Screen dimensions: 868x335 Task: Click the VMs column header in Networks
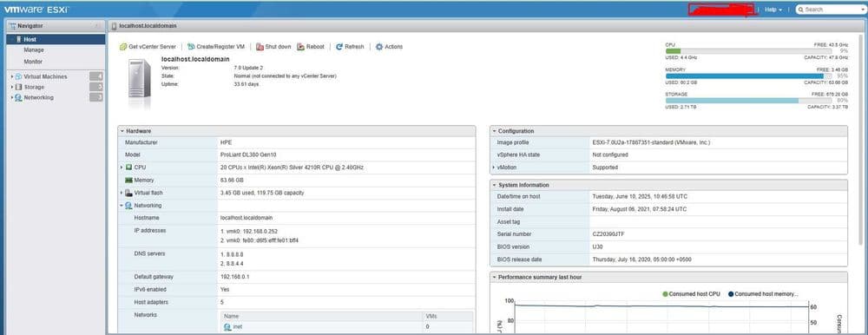pos(448,316)
